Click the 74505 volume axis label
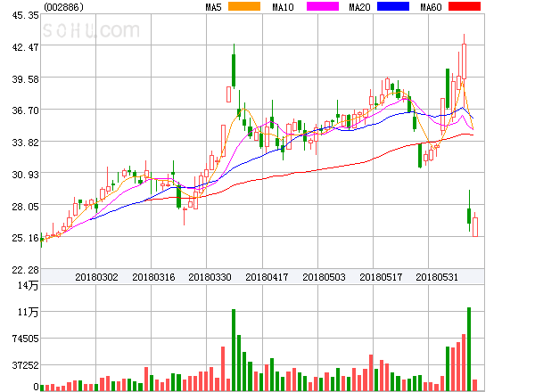Image resolution: width=535 pixels, height=392 pixels. (x=21, y=339)
